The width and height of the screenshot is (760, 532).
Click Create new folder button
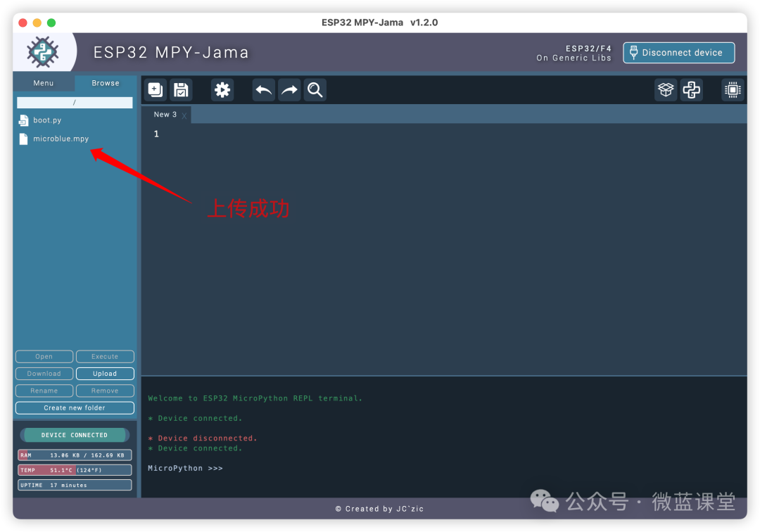tap(75, 408)
